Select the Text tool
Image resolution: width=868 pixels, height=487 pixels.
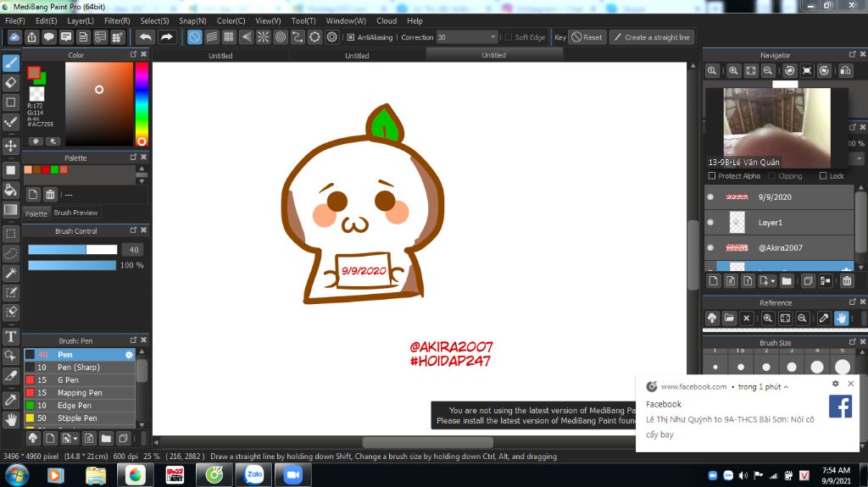pos(10,336)
